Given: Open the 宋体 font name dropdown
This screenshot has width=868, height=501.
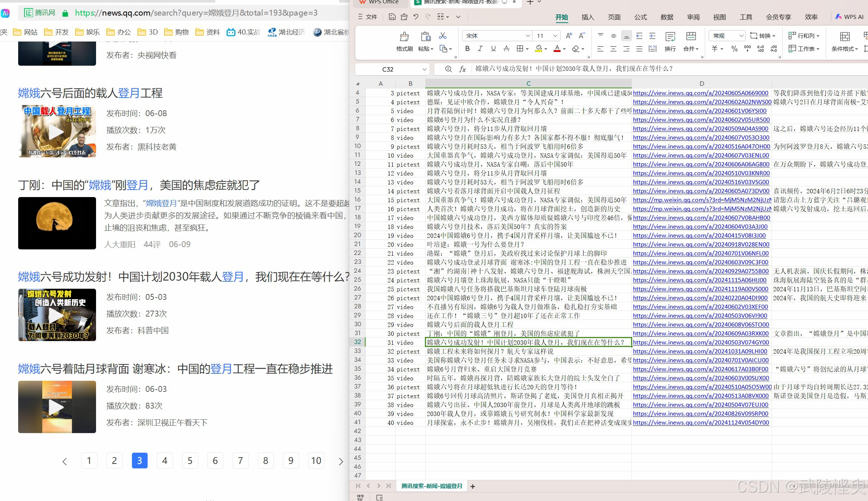Looking at the screenshot, I should coord(528,36).
